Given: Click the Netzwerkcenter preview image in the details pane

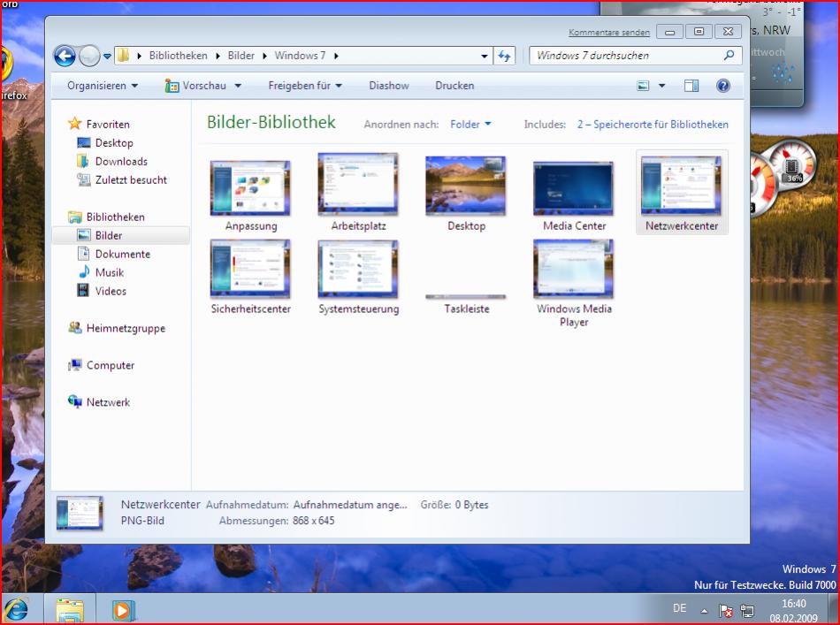Looking at the screenshot, I should [x=80, y=513].
